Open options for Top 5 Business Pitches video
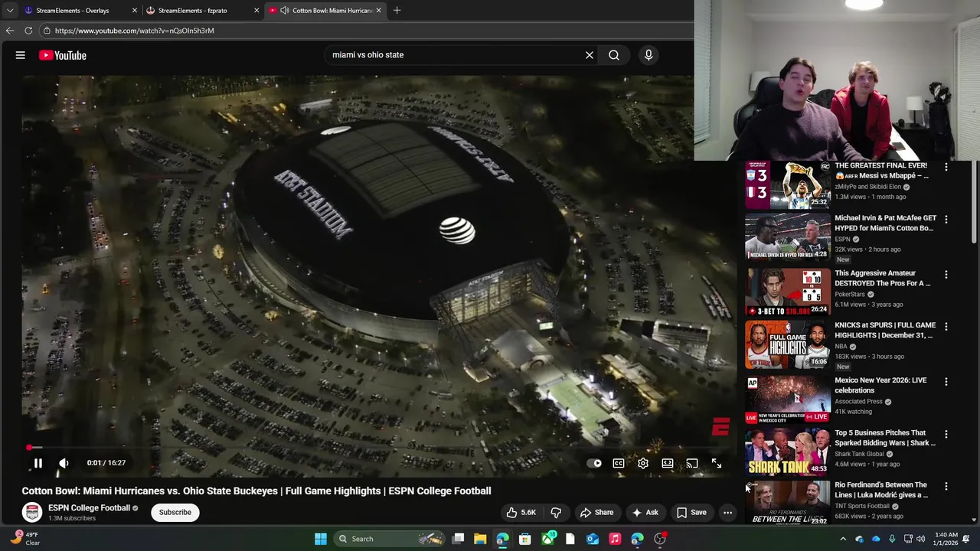980x551 pixels. 946,434
